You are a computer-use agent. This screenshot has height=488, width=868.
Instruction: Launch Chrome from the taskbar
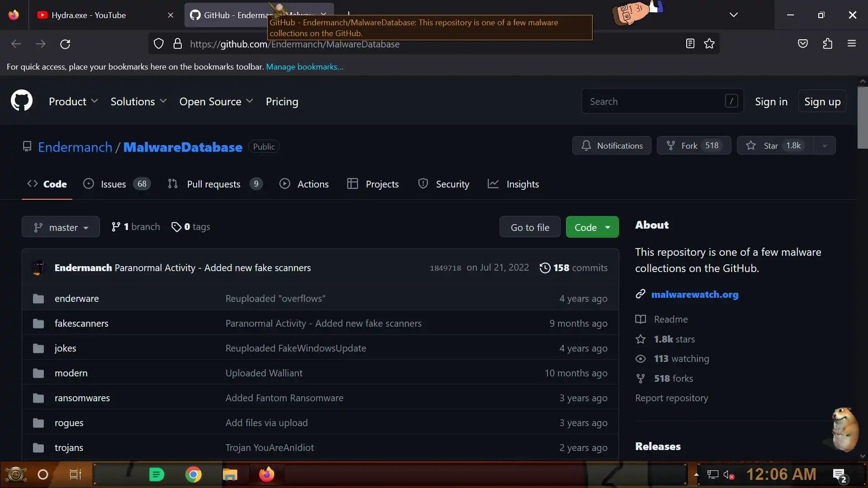[193, 474]
